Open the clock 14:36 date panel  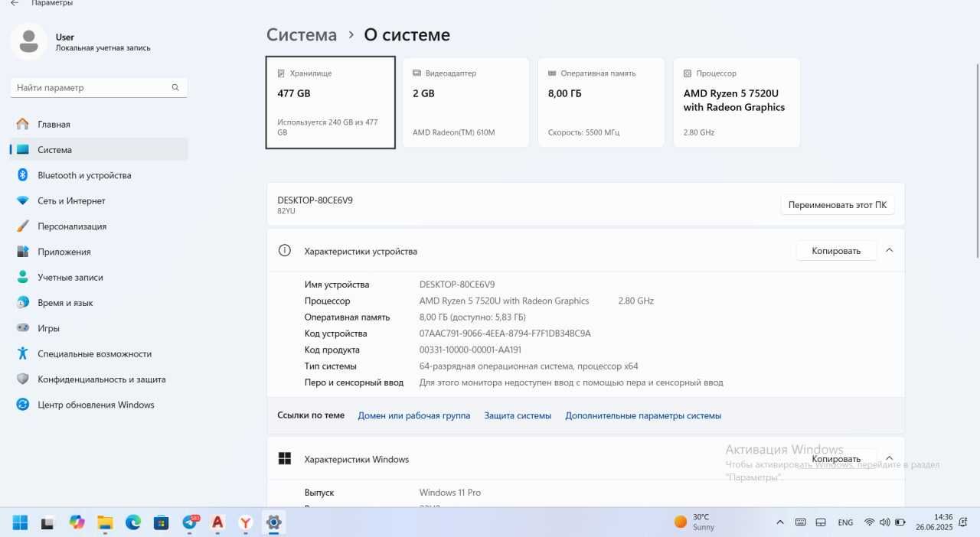[933, 522]
